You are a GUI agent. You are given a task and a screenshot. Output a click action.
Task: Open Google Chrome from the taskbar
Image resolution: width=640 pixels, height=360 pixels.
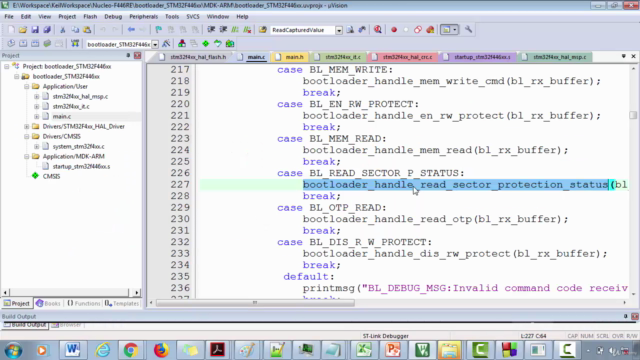[x=131, y=350]
